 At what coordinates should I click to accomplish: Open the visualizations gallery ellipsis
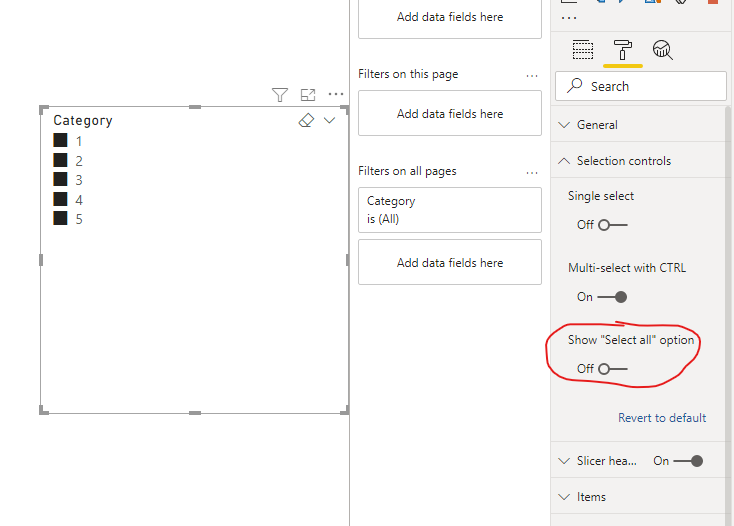[569, 18]
